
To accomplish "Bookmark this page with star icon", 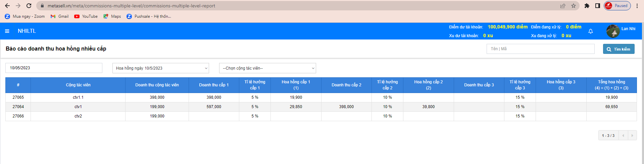I will point(574,6).
